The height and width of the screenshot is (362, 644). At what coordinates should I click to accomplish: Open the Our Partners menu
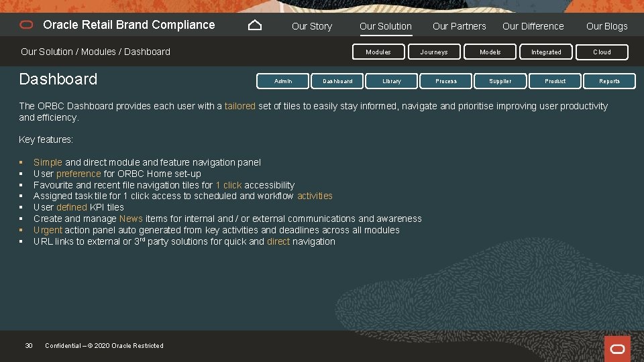pos(459,26)
